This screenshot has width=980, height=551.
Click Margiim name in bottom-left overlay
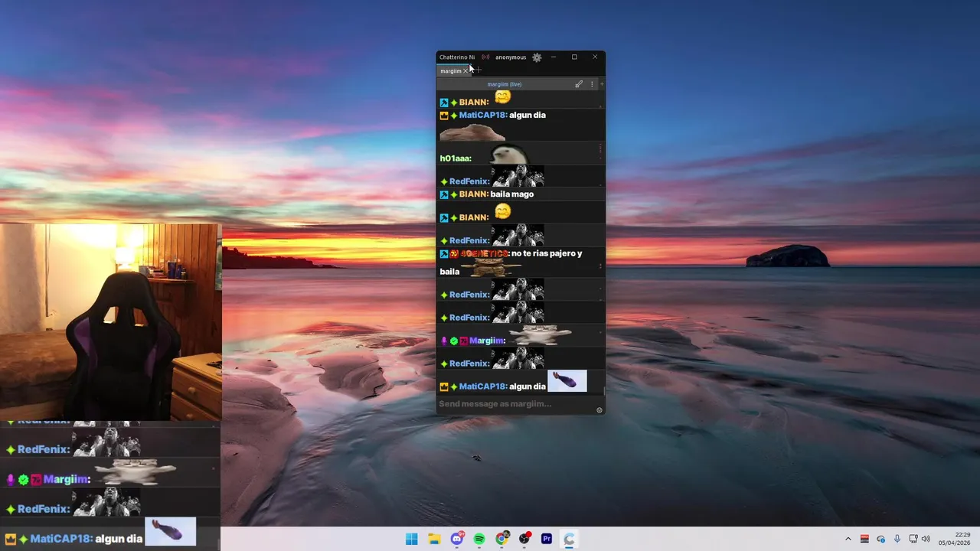point(67,480)
